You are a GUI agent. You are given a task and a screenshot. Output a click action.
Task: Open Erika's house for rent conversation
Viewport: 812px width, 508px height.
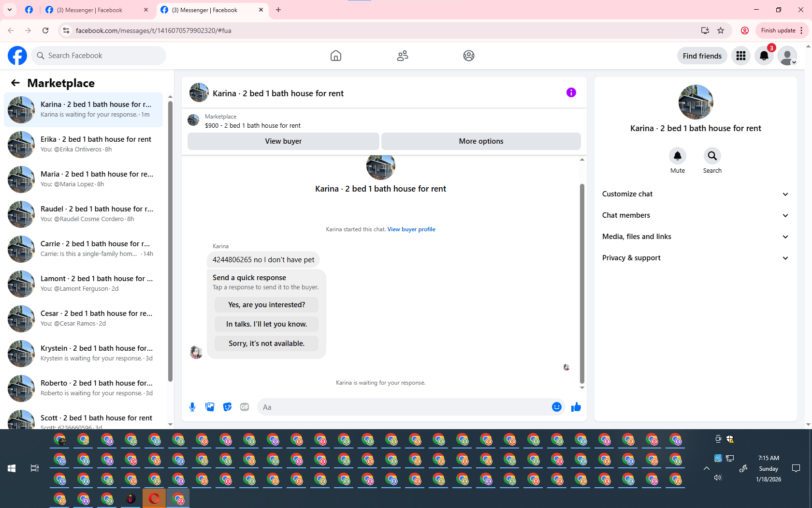pos(83,145)
